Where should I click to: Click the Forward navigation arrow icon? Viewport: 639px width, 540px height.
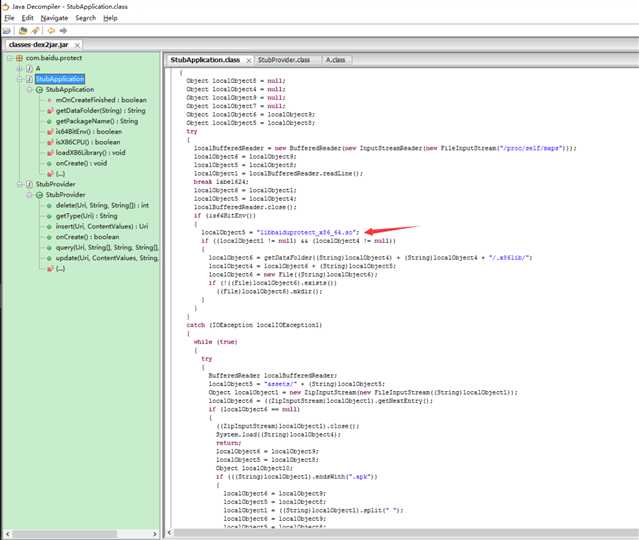[x=63, y=31]
